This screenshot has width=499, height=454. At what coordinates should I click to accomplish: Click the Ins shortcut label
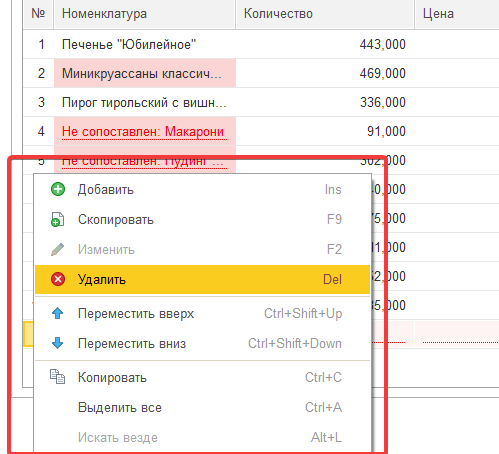click(333, 189)
